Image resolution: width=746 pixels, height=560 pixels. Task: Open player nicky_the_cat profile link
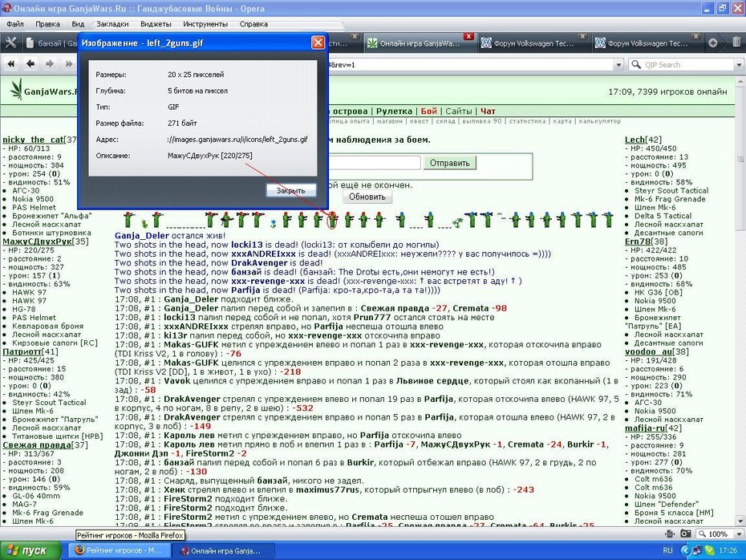tap(33, 140)
